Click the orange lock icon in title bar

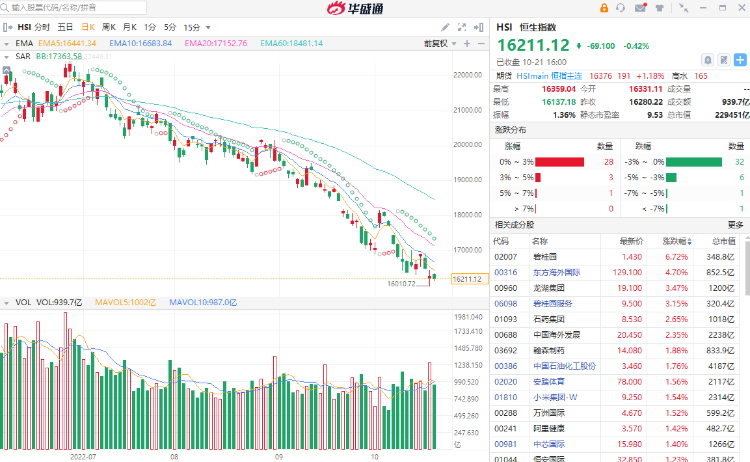click(x=604, y=8)
